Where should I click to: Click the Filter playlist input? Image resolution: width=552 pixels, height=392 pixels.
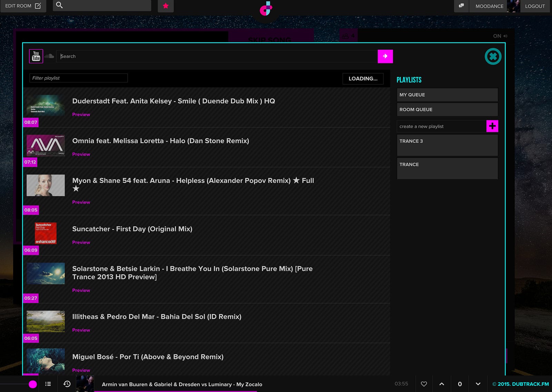79,78
